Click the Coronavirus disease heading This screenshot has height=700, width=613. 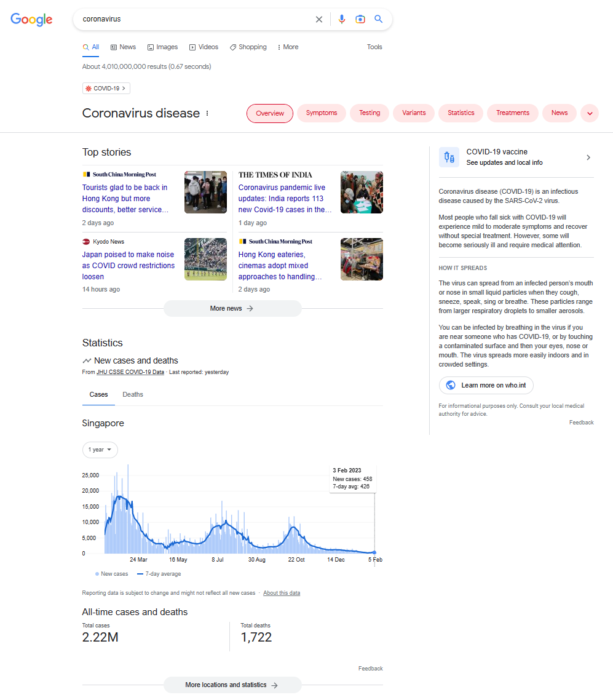pos(141,113)
